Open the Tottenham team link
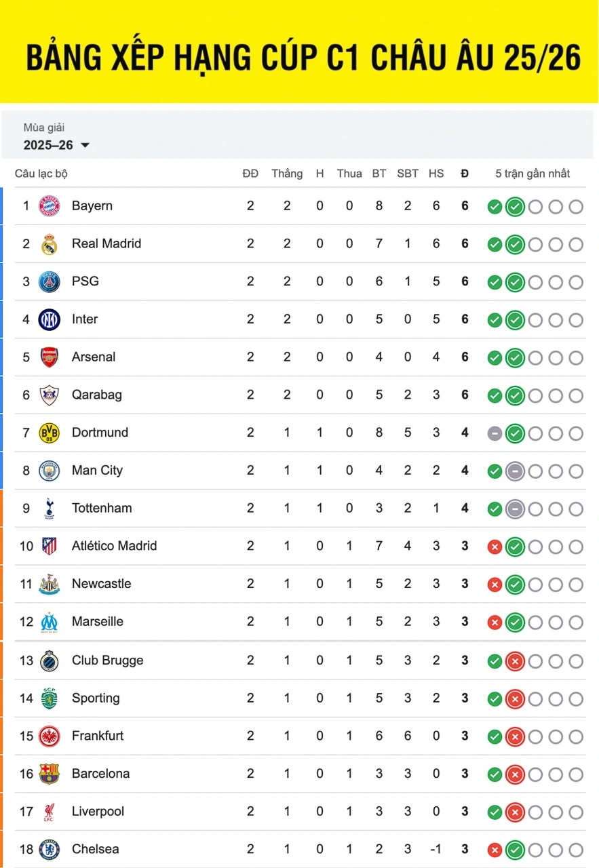 point(102,509)
